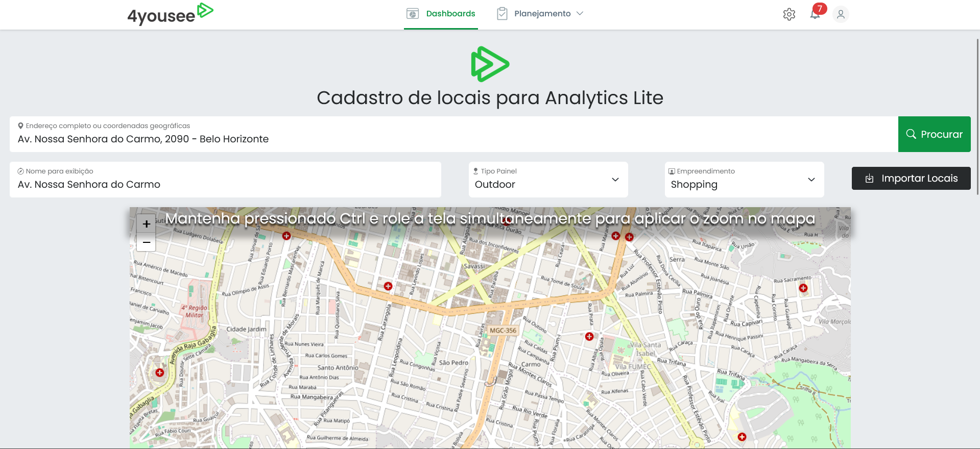
Task: Click the import icon in Importar Locais
Action: [869, 179]
